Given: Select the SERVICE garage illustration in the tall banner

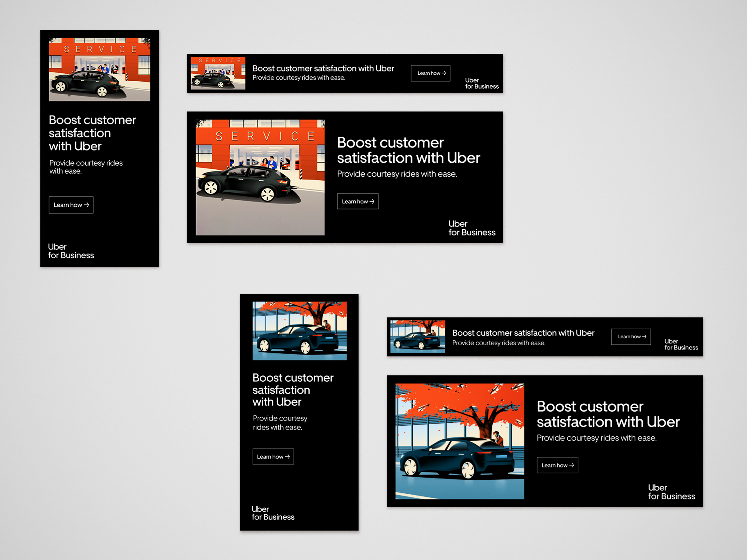Looking at the screenshot, I should [x=99, y=70].
